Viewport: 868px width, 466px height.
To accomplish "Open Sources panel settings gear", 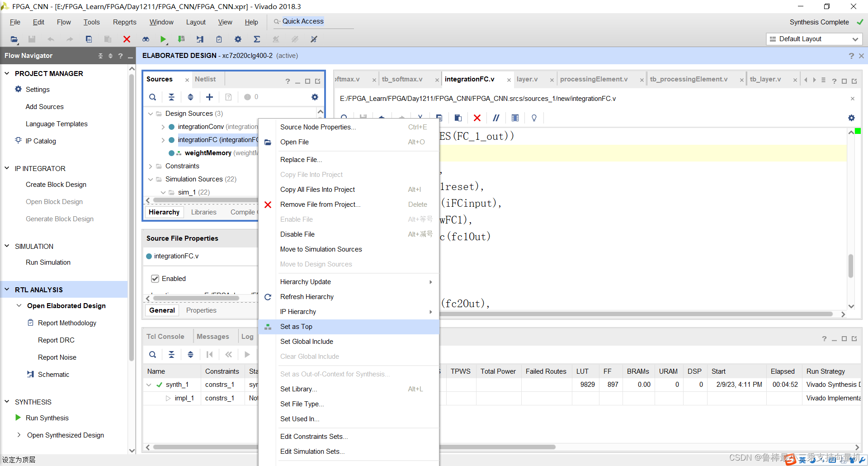I will pyautogui.click(x=315, y=97).
